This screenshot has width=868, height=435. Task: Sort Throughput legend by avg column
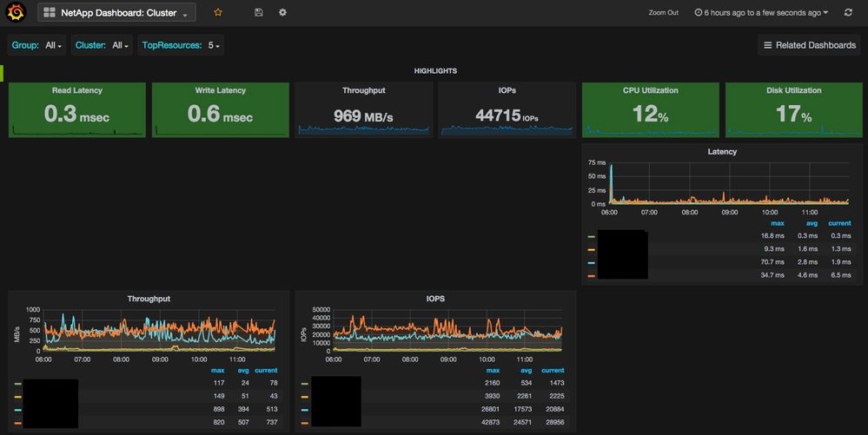click(x=242, y=370)
